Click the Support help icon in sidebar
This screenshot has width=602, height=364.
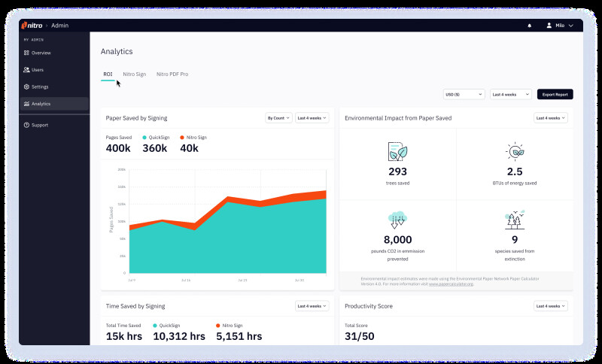click(x=26, y=125)
